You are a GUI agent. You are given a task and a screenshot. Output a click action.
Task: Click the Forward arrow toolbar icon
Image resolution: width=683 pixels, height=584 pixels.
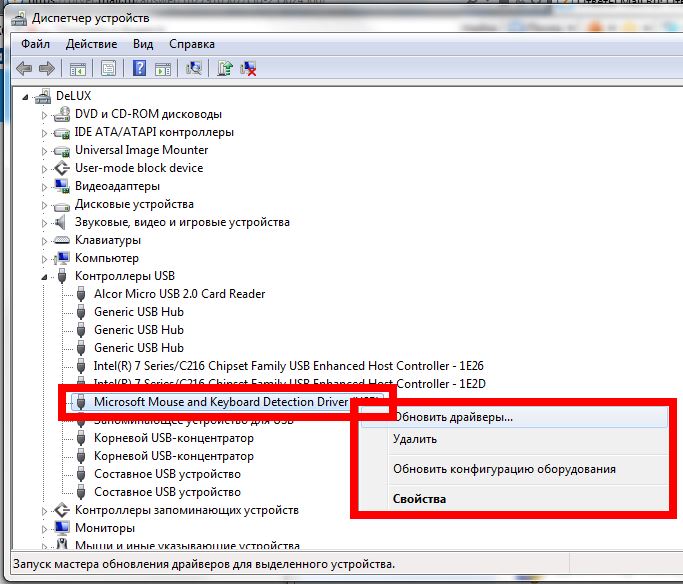(46, 69)
